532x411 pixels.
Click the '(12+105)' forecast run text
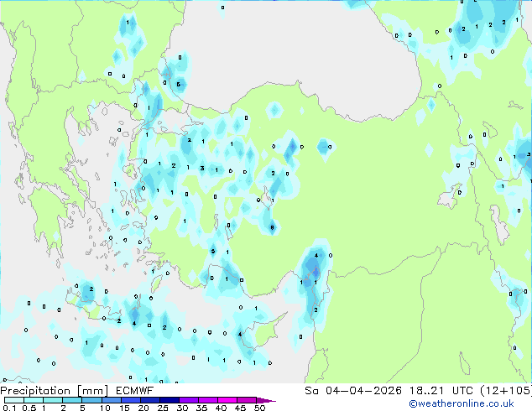pyautogui.click(x=506, y=391)
